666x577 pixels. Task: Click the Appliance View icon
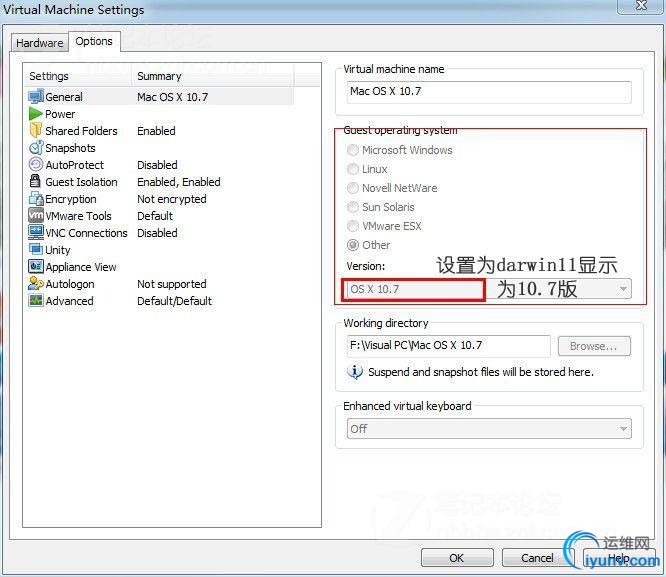pyautogui.click(x=36, y=266)
